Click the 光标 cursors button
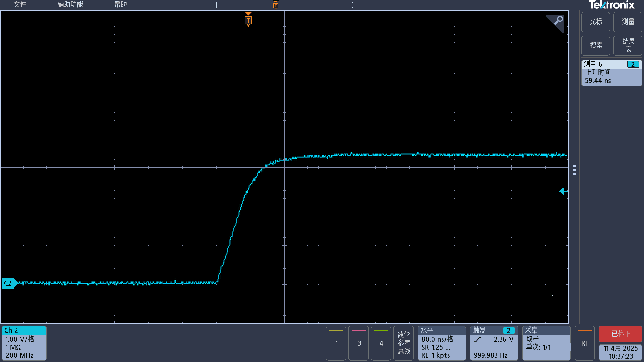644x362 pixels. point(595,22)
